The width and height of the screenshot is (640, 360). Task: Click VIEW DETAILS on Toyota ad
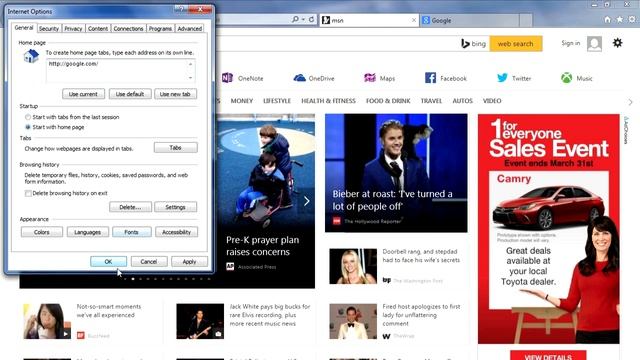[548, 356]
